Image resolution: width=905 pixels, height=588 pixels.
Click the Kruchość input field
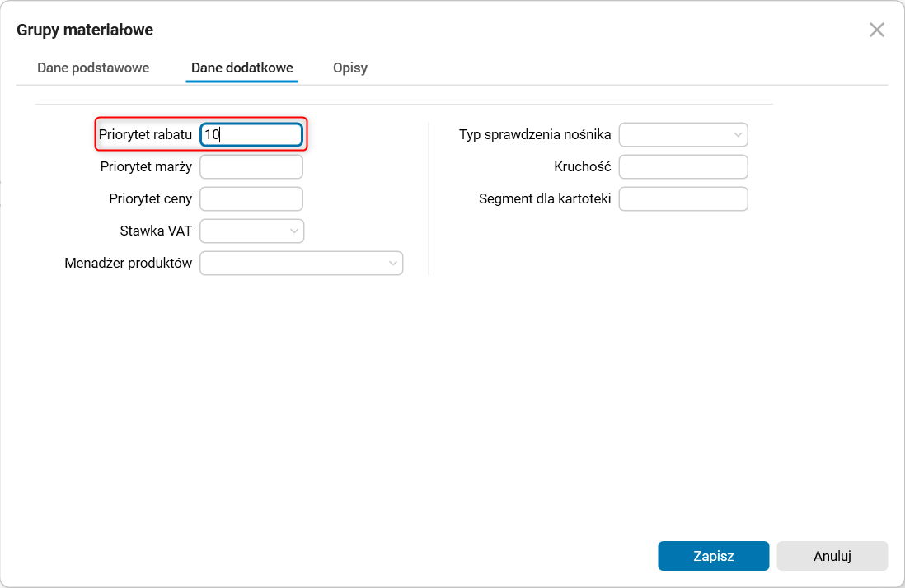(x=682, y=167)
